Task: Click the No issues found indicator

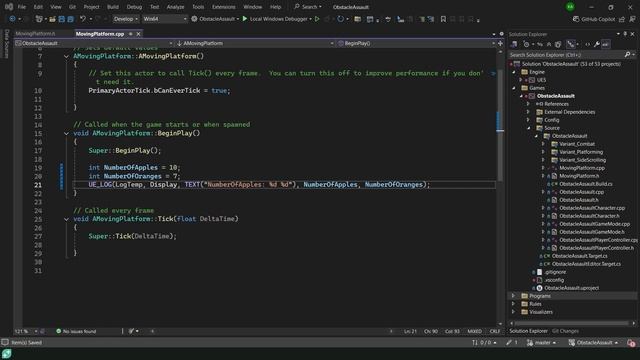Action: 76,331
